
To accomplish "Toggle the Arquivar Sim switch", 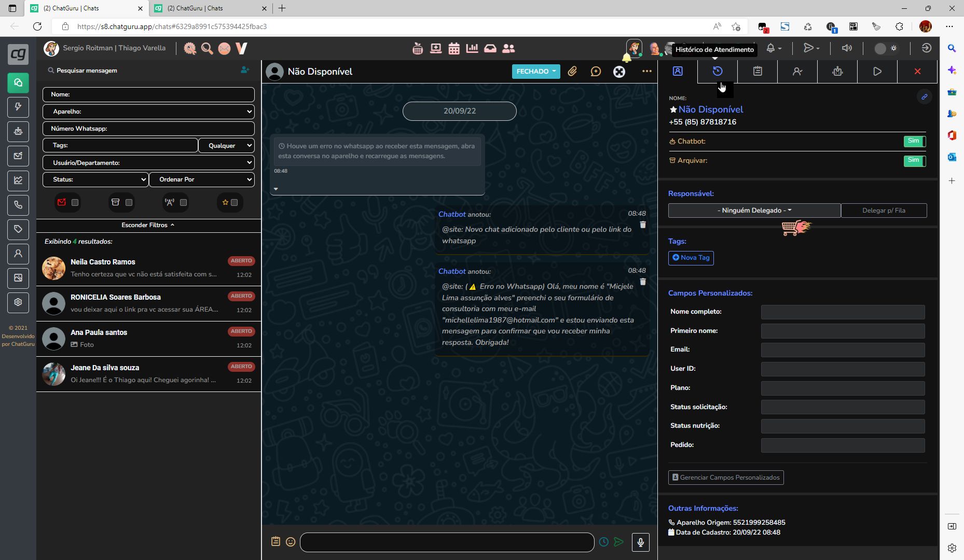I will 915,160.
